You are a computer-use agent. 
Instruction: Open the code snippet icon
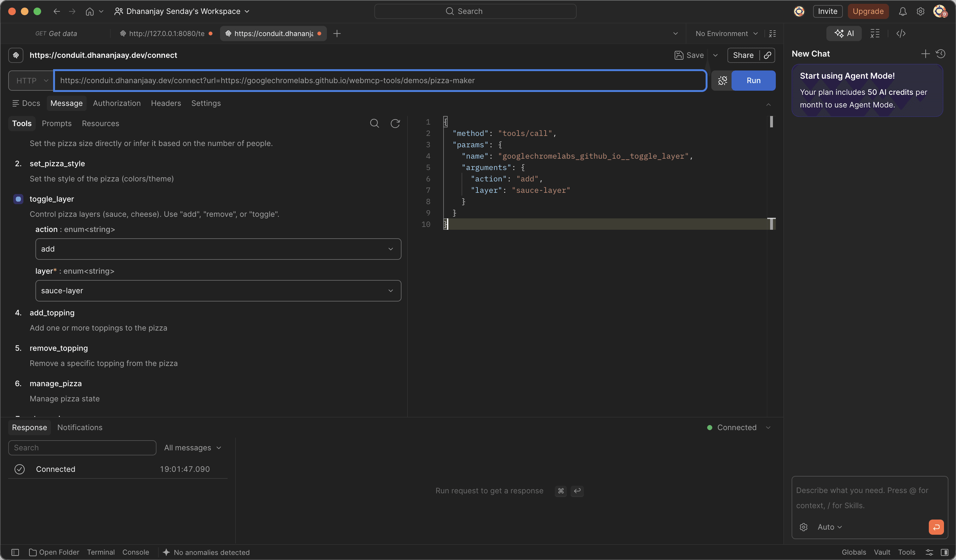(901, 33)
